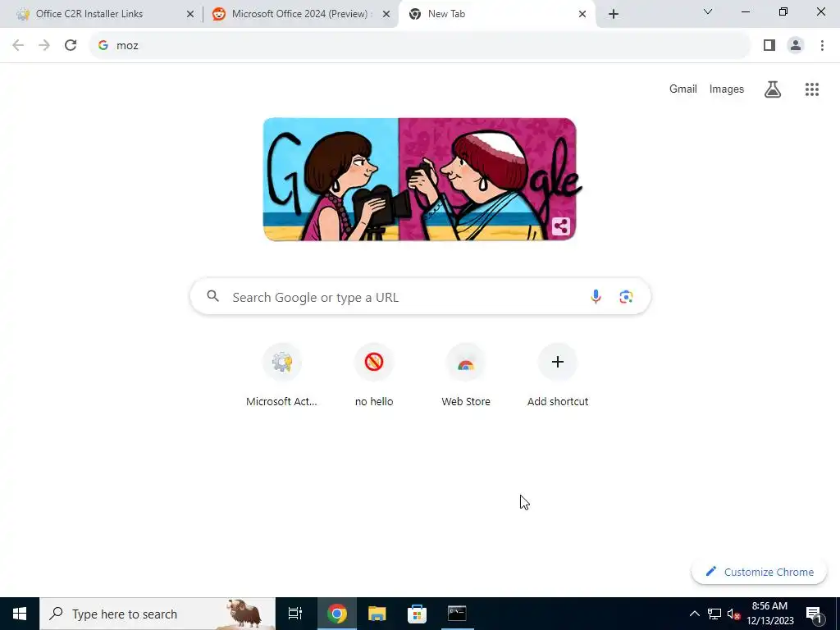
Task: Click the Chrome taskbar icon
Action: point(337,614)
